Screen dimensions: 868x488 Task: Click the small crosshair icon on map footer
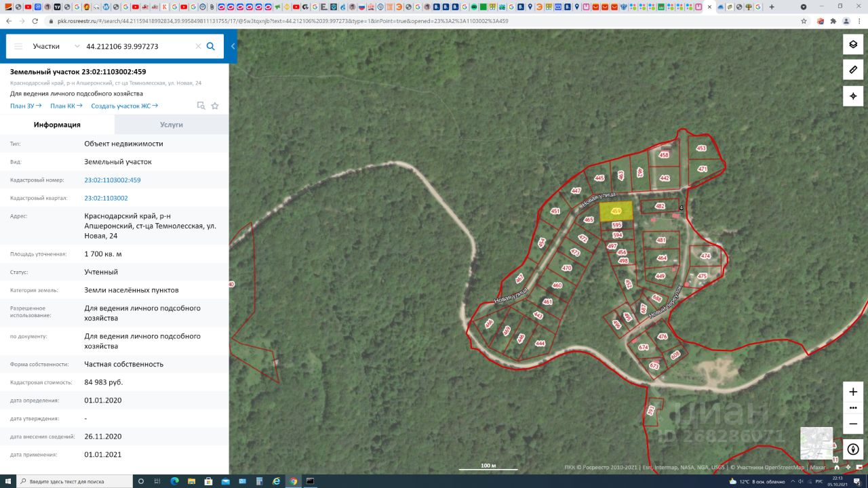(848, 467)
